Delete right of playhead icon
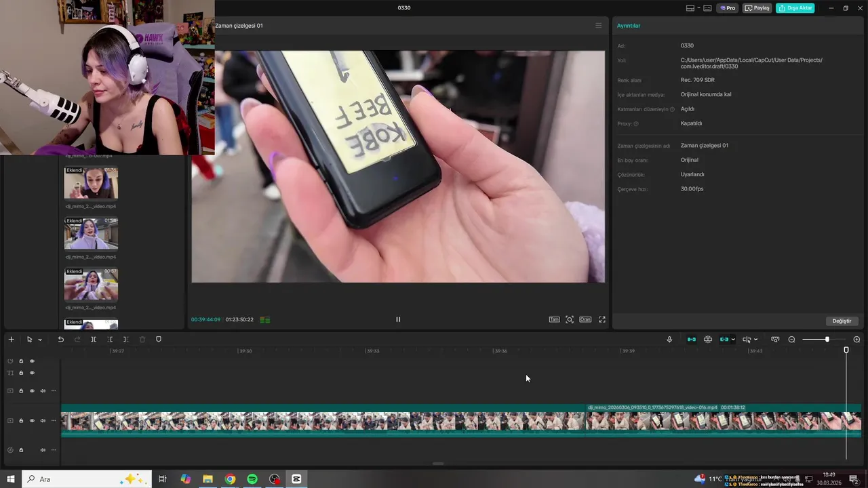Screen dimensions: 868x488 click(125, 340)
